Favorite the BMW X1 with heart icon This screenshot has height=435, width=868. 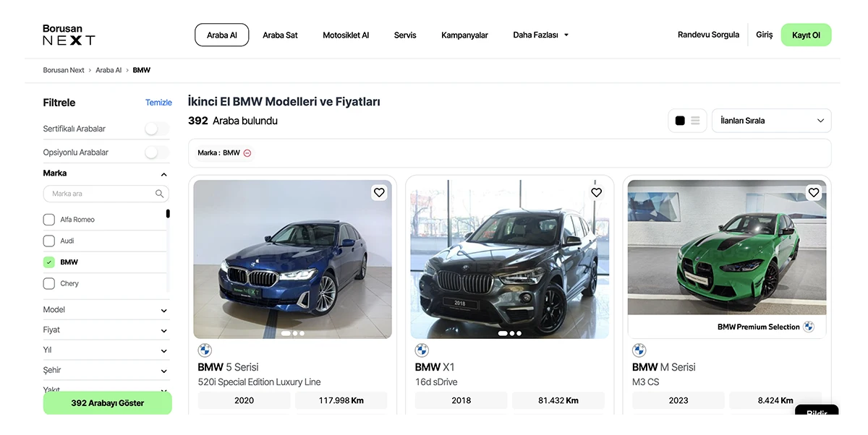[x=596, y=192]
